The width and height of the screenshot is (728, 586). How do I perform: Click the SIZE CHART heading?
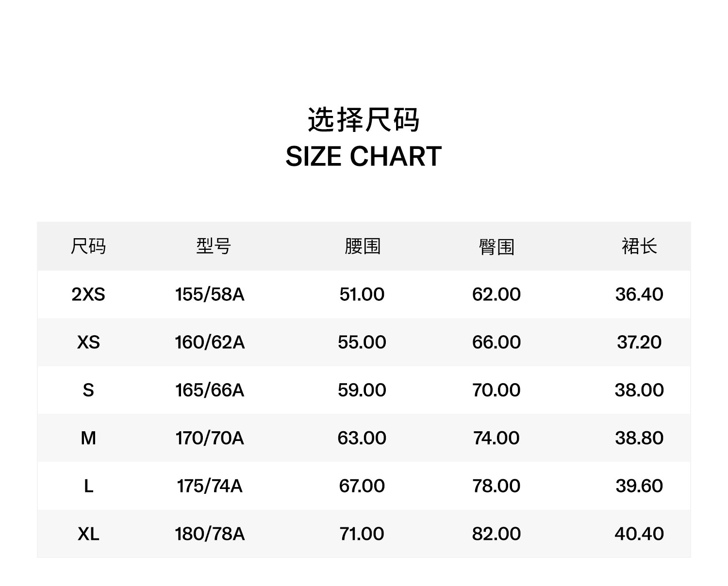pos(364,156)
